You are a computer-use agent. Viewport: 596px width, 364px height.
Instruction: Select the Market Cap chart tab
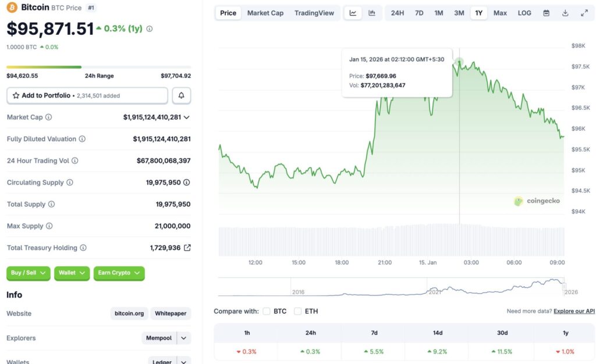tap(265, 12)
